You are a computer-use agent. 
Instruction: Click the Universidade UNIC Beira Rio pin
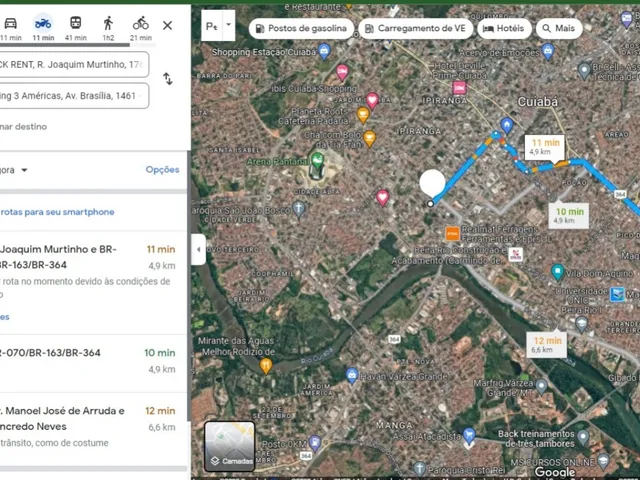pos(582,324)
